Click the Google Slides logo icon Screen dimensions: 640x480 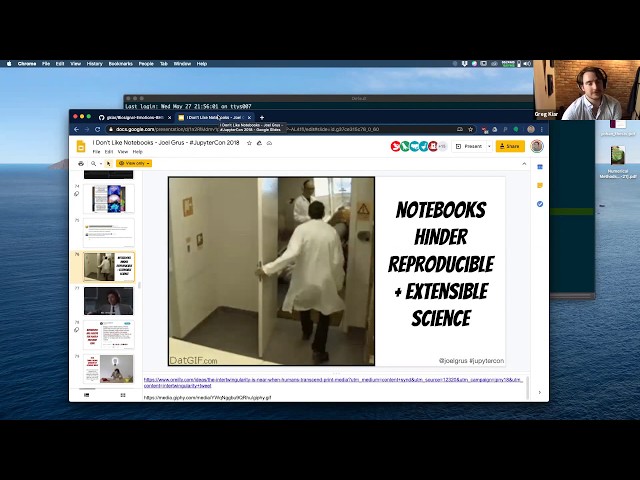[x=81, y=146]
